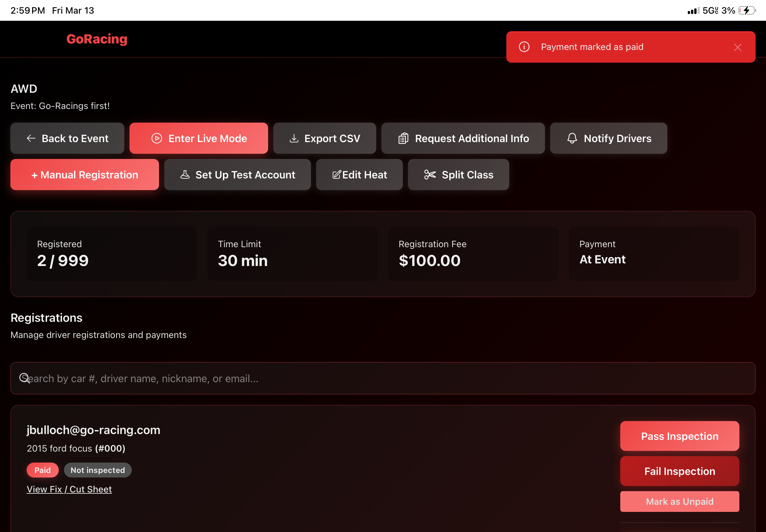Click the magnifier icon in the search field
766x532 pixels.
tap(24, 378)
